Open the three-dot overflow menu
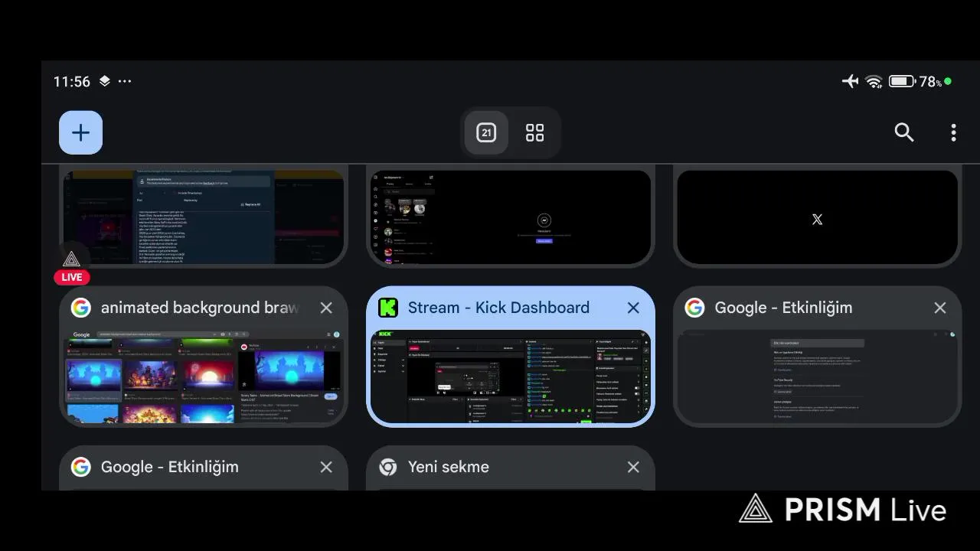 pyautogui.click(x=953, y=132)
